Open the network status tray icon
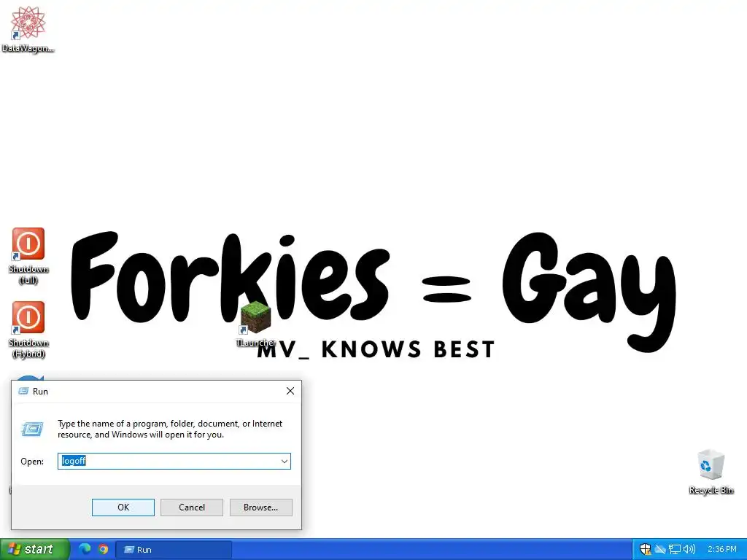 point(675,549)
